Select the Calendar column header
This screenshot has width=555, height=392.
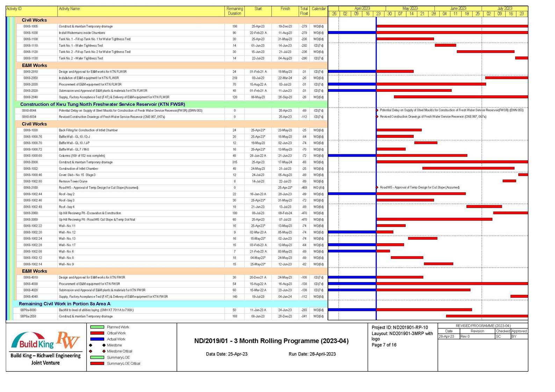[x=319, y=11]
